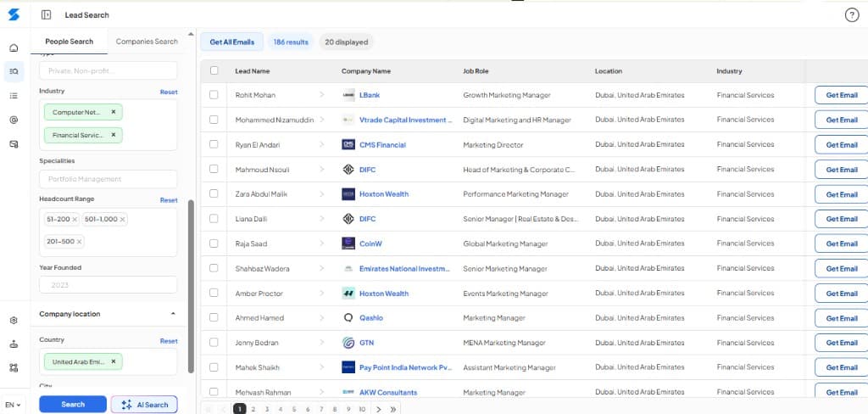Remove the 51-200 headcount tag
This screenshot has height=414, width=868.
coord(75,220)
